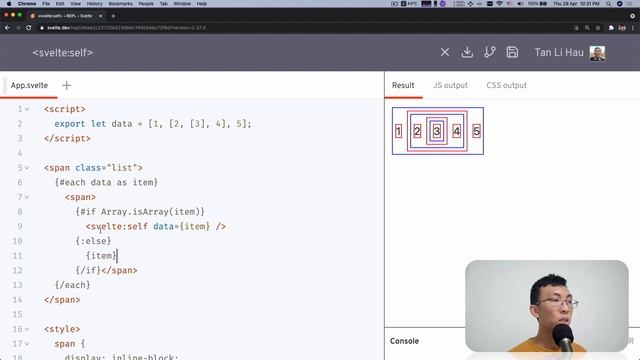Click number 1 box in Result preview
640x360 pixels.
pos(398,131)
